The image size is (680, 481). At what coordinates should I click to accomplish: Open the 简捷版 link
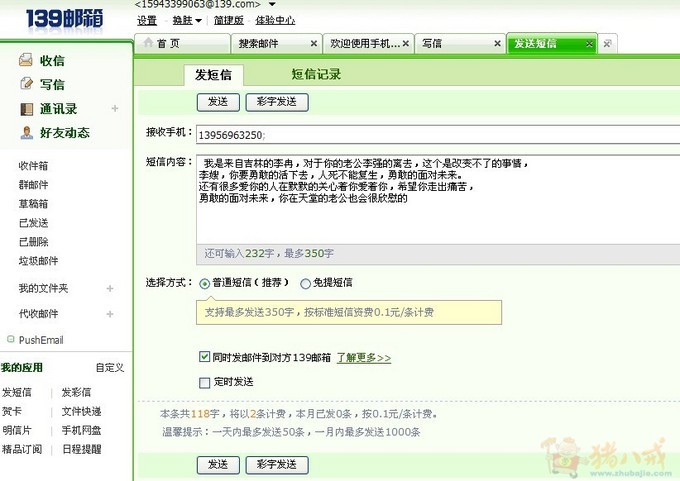click(229, 20)
